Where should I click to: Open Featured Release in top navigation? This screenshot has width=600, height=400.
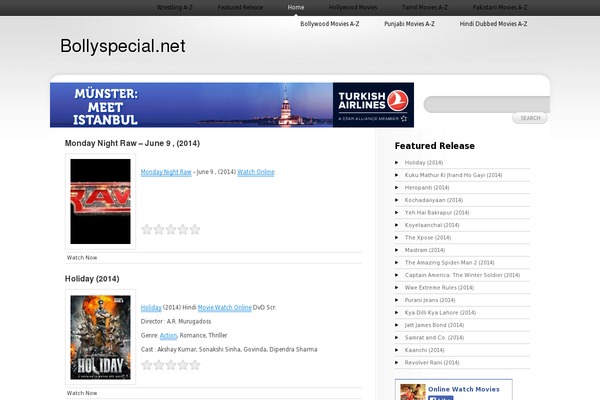click(x=240, y=7)
